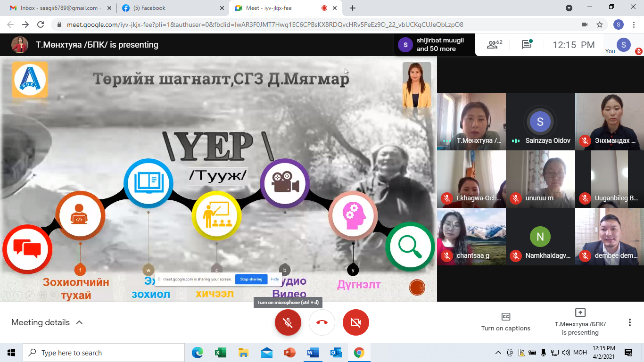
Task: Select Энхмандах participant video tile
Action: click(x=610, y=122)
